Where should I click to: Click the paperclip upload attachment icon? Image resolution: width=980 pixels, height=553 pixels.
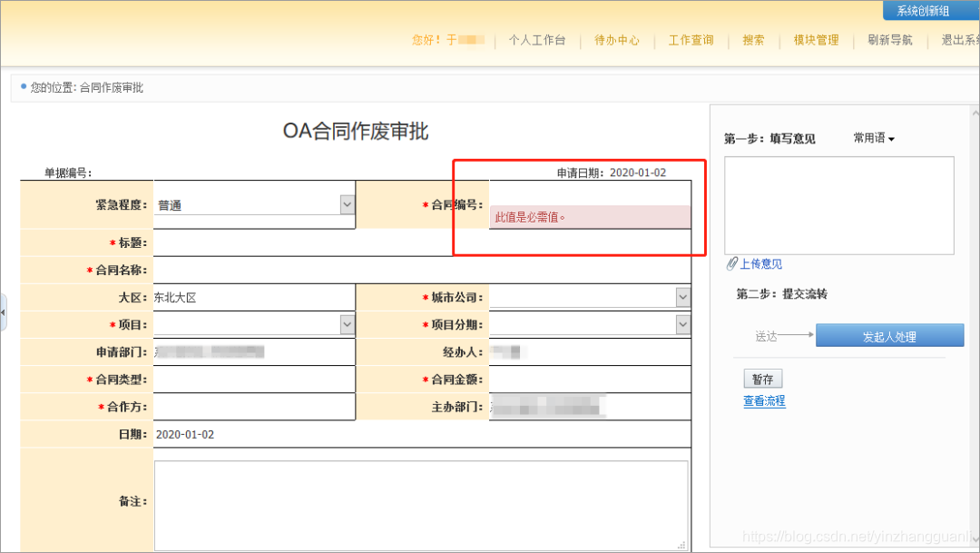coord(732,264)
